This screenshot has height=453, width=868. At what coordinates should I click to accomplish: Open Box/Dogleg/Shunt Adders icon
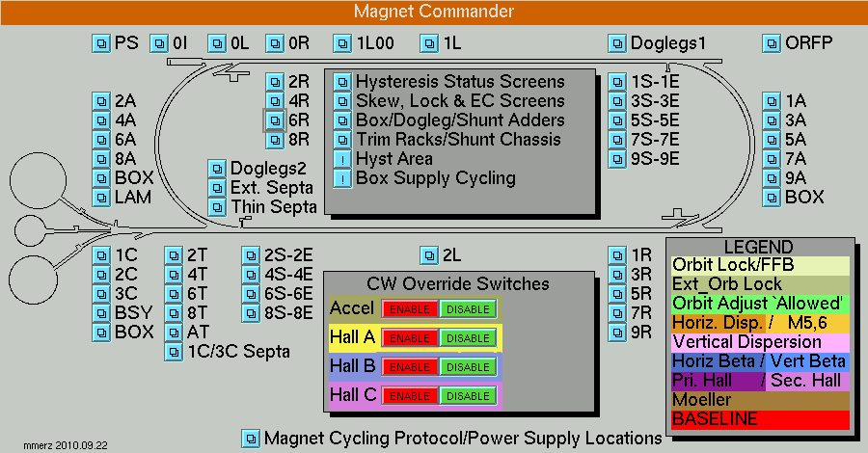point(342,120)
